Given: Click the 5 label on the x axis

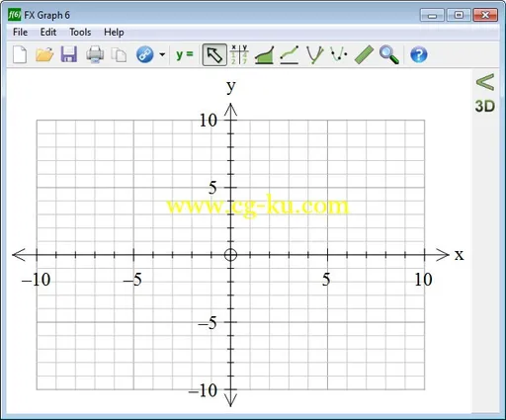Looking at the screenshot, I should click(x=326, y=280).
